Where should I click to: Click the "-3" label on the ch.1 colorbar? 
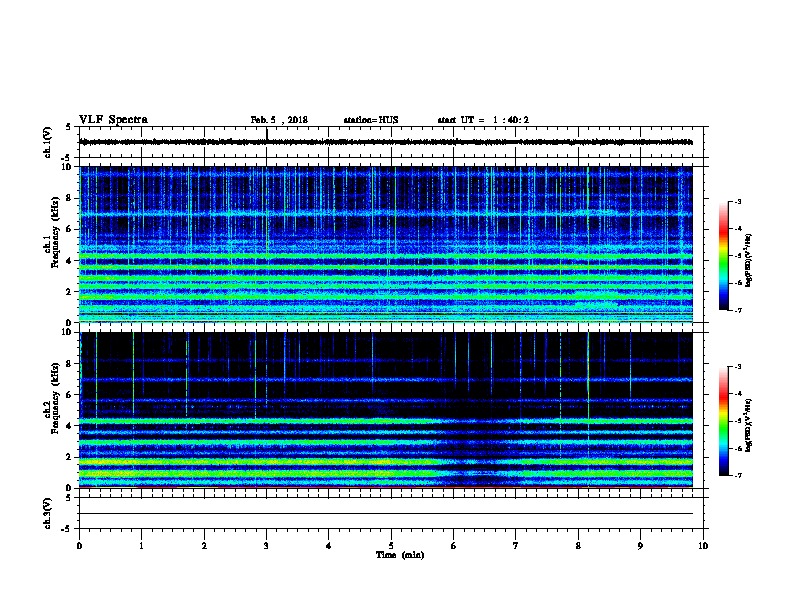click(738, 202)
